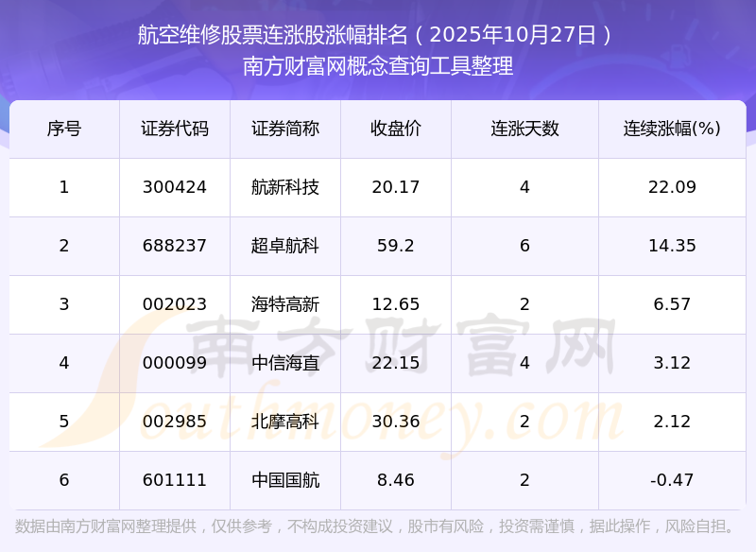
Task: Click closing price 30.36
Action: [395, 422]
